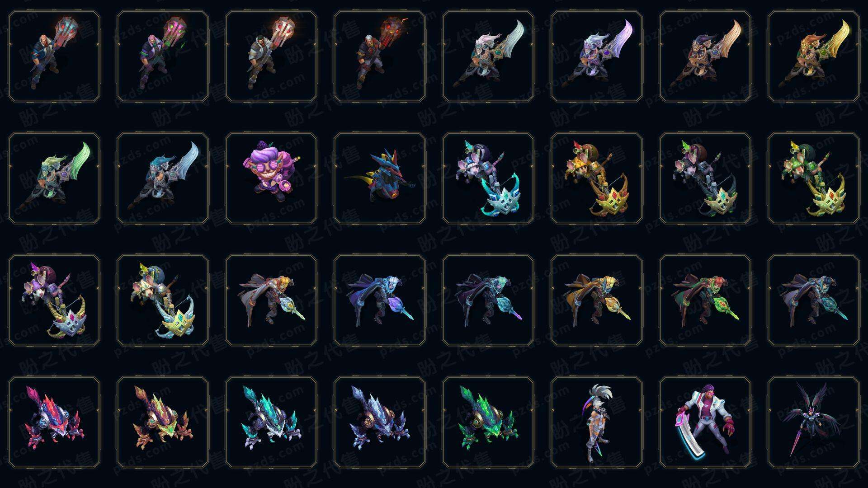
Task: Choose the white-suited man holding a pink-handled blade
Action: pyautogui.click(x=705, y=422)
